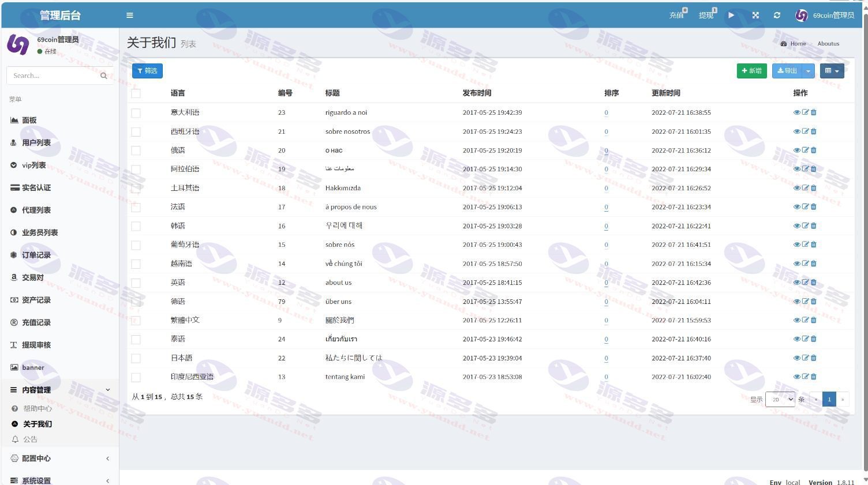Collapse the 内容管理 menu group
This screenshot has width=868, height=485.
(x=59, y=390)
